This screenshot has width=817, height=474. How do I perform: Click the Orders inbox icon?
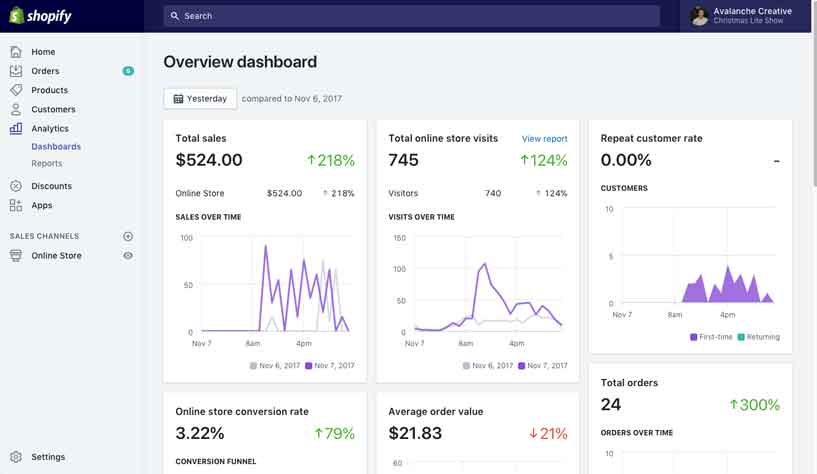(x=16, y=71)
